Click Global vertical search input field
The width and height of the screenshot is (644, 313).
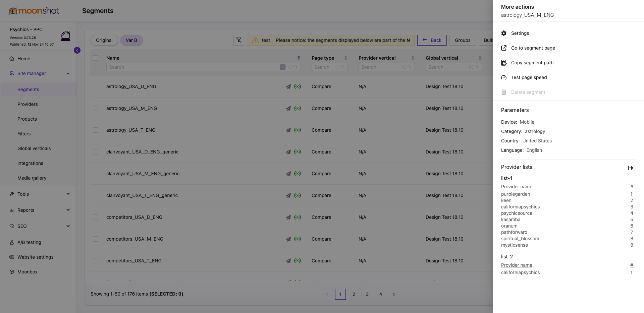(454, 67)
